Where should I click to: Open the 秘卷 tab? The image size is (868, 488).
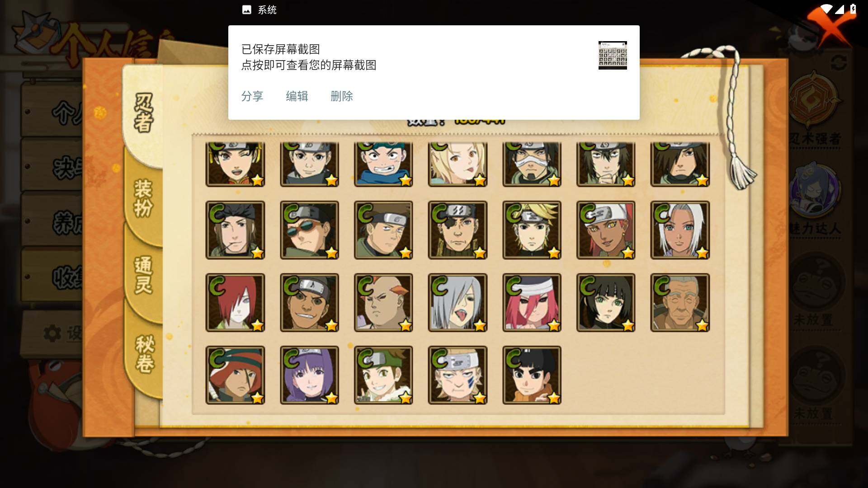tap(145, 354)
